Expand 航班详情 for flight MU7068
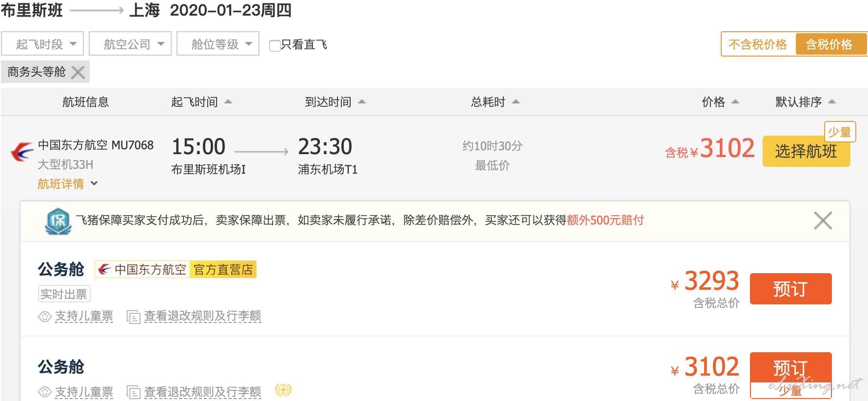 [68, 184]
